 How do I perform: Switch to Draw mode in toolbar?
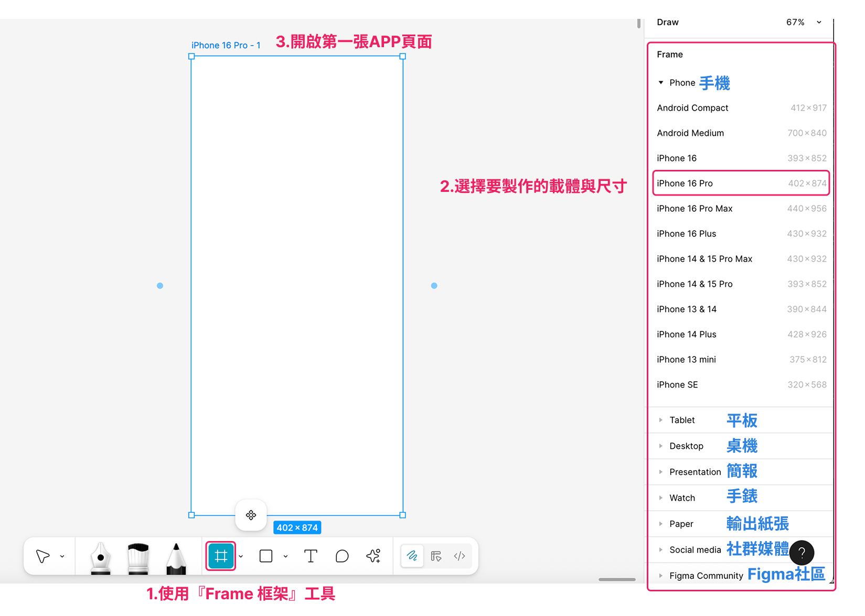[x=412, y=556]
